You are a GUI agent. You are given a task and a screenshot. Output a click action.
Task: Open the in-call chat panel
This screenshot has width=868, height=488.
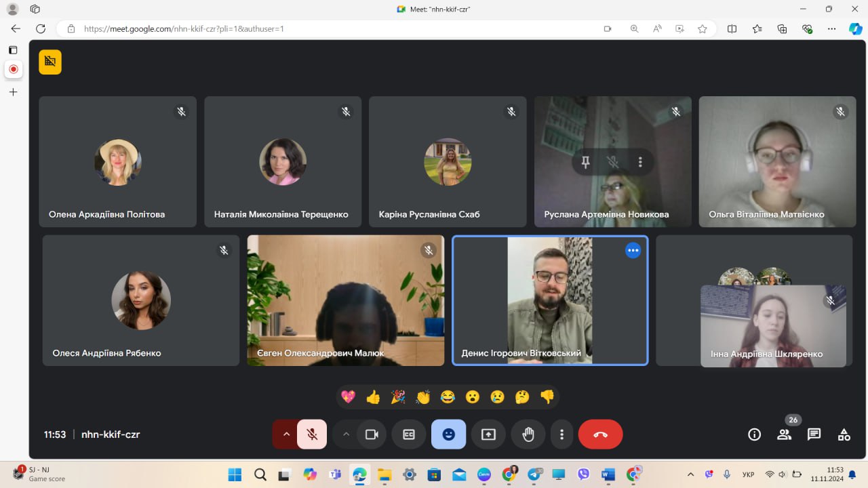pyautogui.click(x=814, y=434)
